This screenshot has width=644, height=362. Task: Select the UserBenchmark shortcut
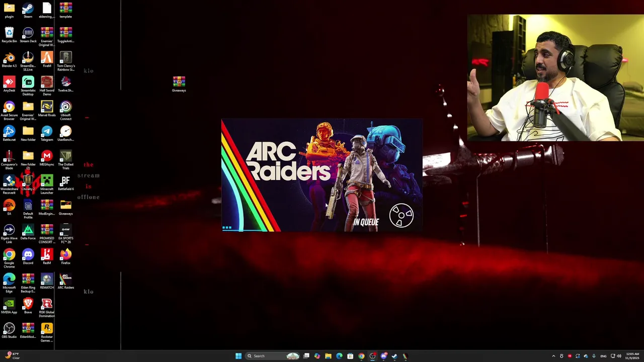65,134
